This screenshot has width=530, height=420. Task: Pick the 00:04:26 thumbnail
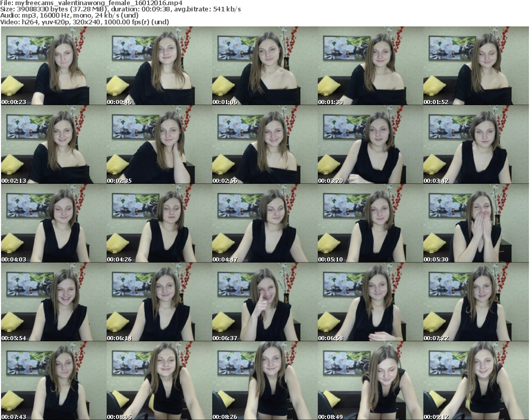coord(159,224)
